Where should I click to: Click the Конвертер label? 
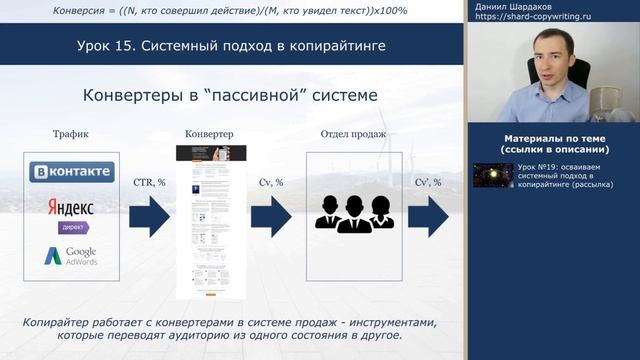point(209,134)
